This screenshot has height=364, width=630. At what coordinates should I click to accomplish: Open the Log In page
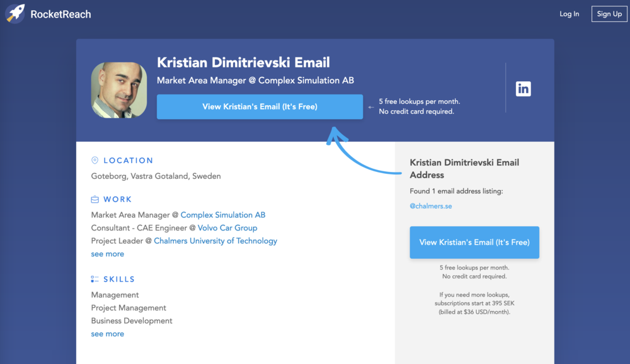pos(570,14)
